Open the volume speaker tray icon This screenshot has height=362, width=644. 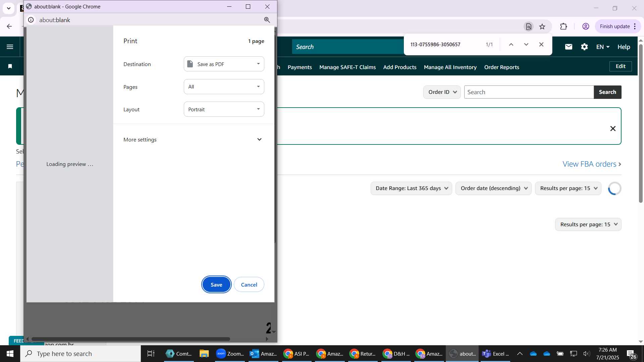[x=587, y=354]
